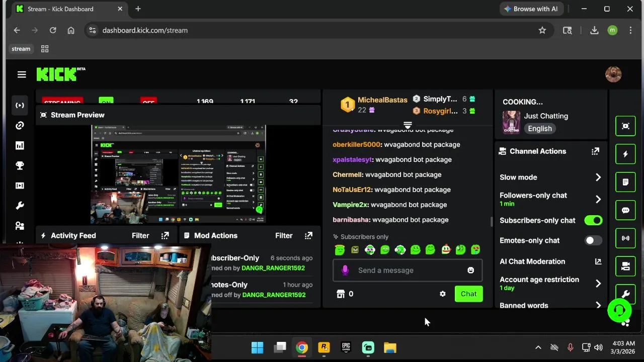The image size is (644, 362).
Task: Open Mod Actions Filter
Action: [x=284, y=235]
